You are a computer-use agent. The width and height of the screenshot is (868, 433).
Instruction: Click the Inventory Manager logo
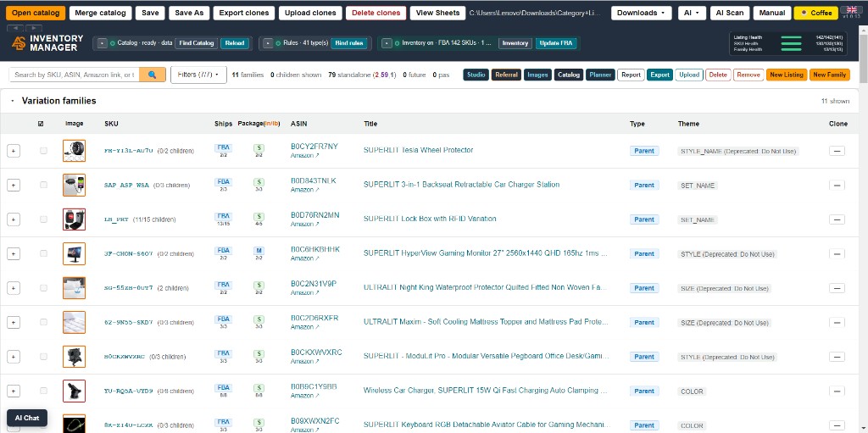pos(47,43)
